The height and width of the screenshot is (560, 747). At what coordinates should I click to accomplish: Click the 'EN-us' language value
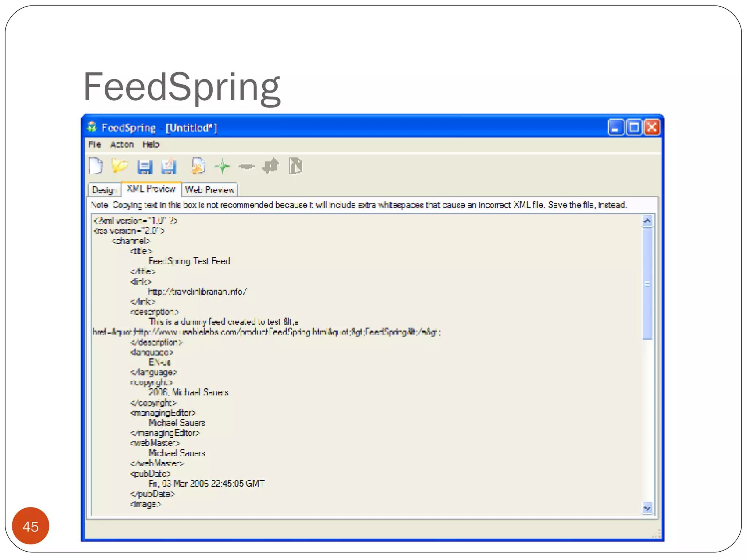click(160, 362)
